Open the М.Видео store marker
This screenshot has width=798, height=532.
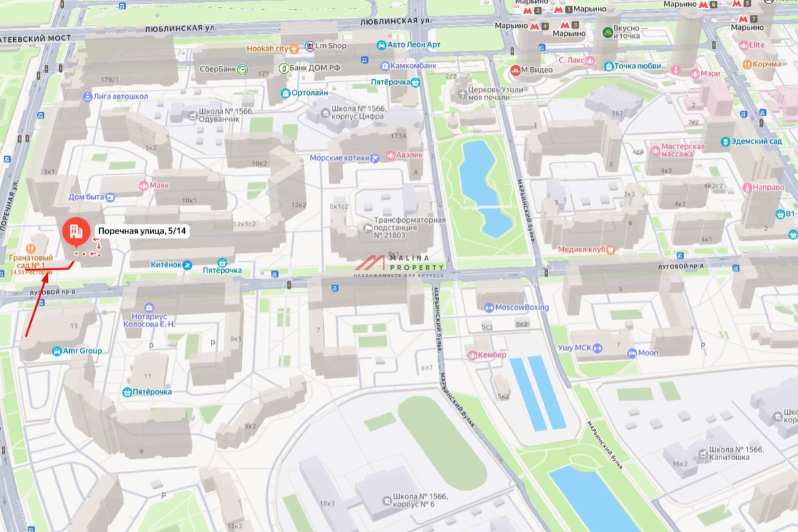(515, 69)
